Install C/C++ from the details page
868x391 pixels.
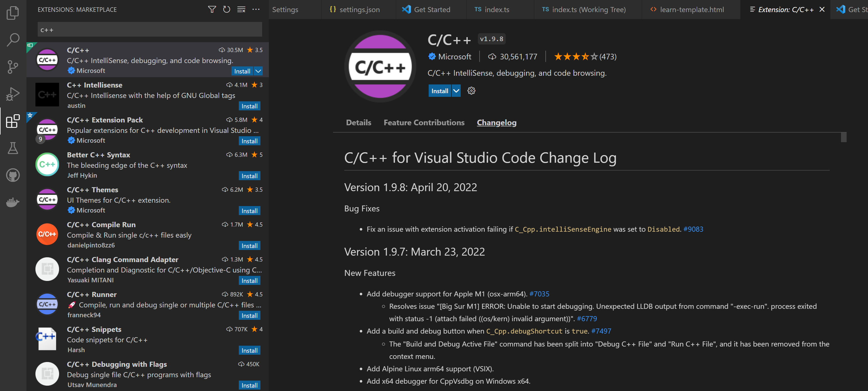440,91
